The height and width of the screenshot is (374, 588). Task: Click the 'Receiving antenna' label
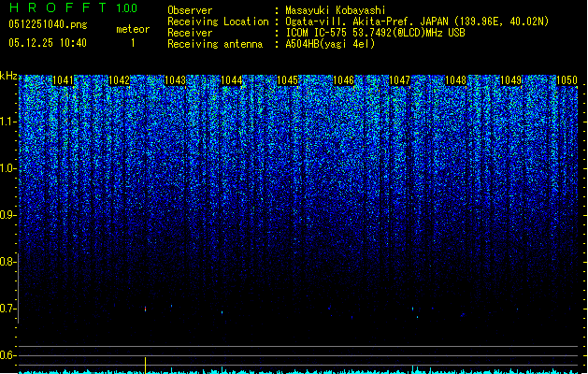[x=215, y=44]
